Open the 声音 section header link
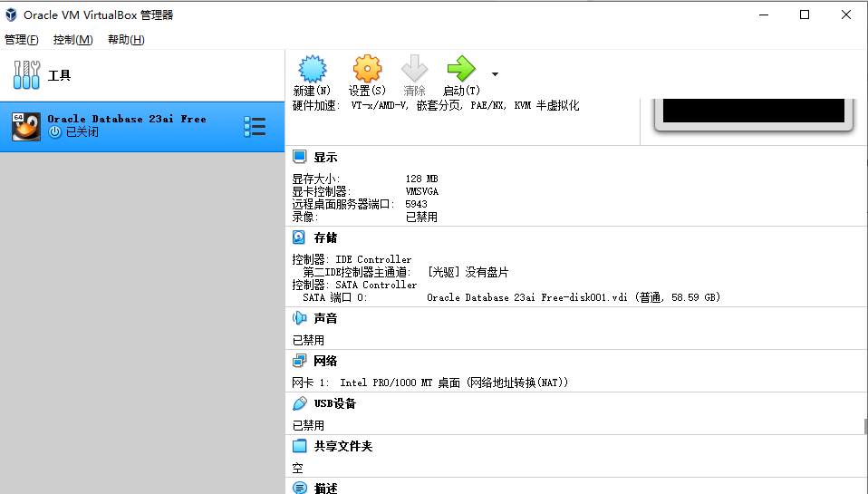 [325, 318]
